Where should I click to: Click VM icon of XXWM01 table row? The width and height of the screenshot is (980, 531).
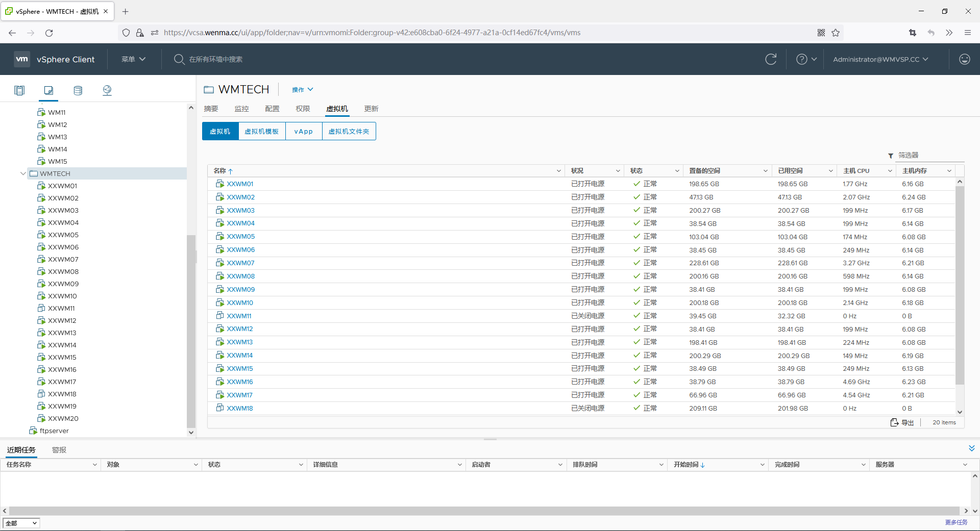coord(220,184)
